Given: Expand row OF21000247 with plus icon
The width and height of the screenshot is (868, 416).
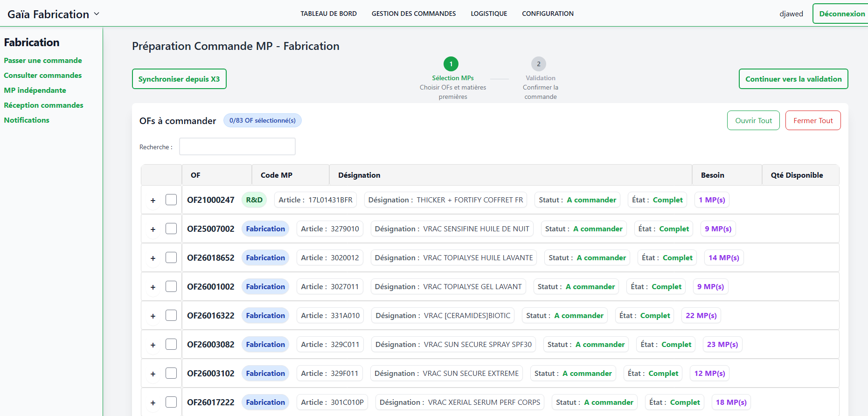Looking at the screenshot, I should [x=153, y=201].
